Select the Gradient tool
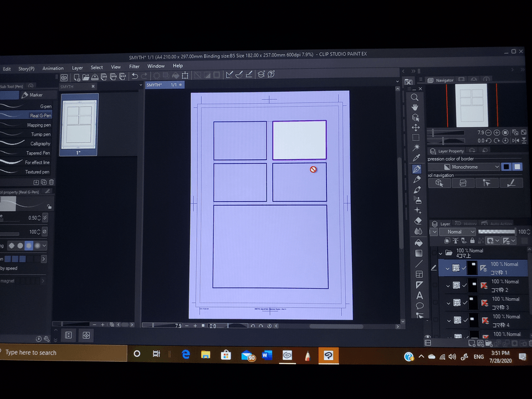 [419, 253]
